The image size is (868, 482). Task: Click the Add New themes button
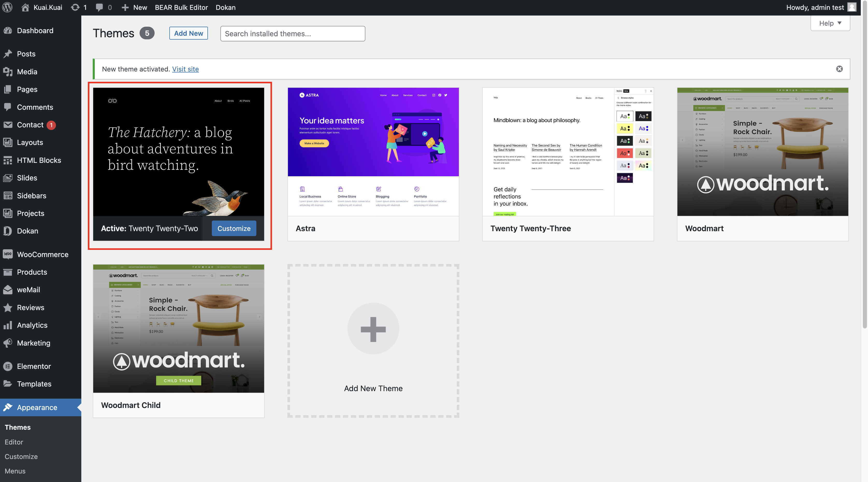click(188, 33)
